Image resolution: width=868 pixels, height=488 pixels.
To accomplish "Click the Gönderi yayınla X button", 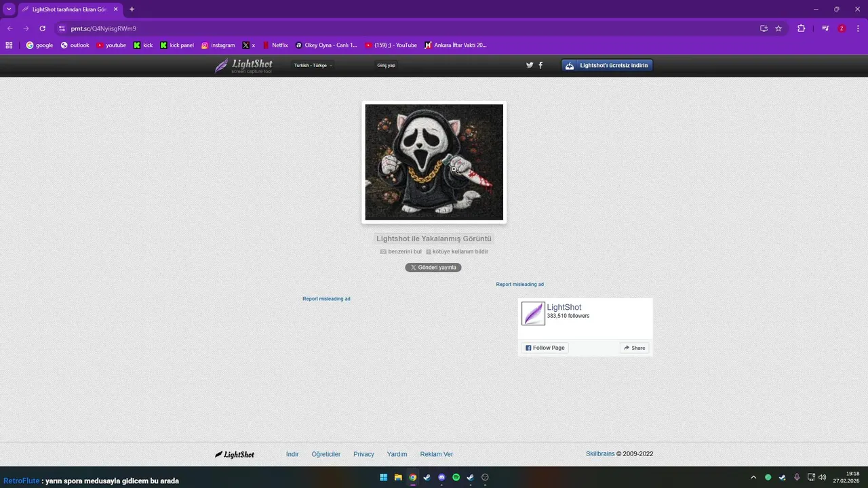I will point(433,268).
